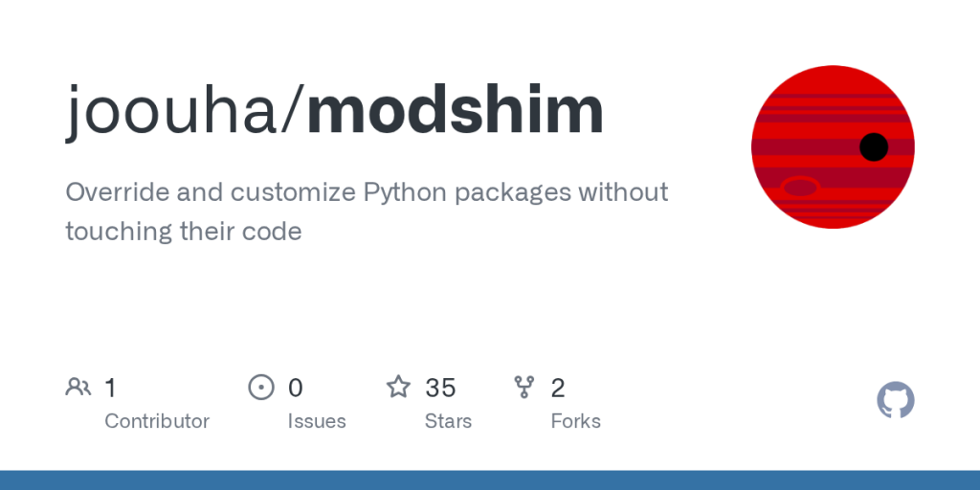Click the blue language bar at bottom
The height and width of the screenshot is (490, 980).
click(490, 479)
